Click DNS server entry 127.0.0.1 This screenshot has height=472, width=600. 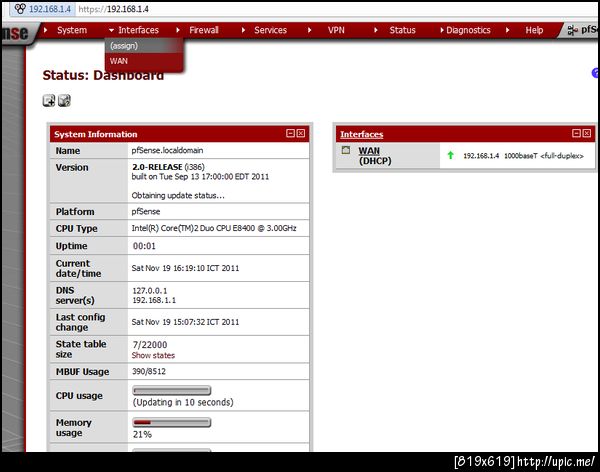(150, 291)
